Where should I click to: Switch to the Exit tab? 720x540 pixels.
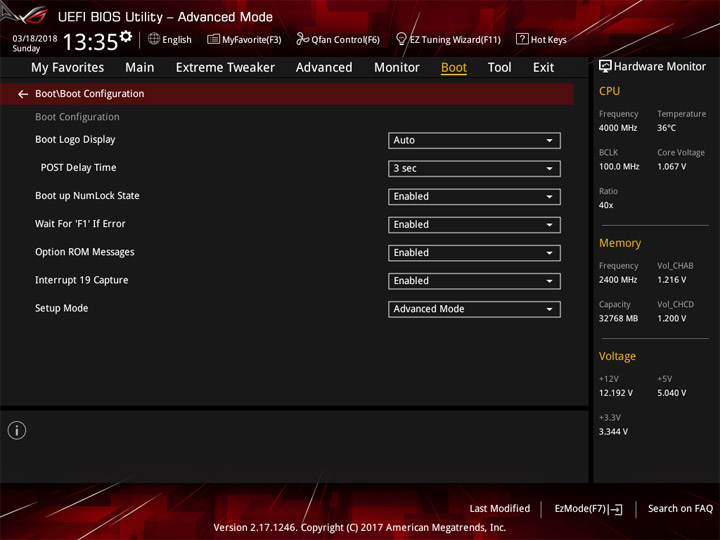click(x=543, y=68)
